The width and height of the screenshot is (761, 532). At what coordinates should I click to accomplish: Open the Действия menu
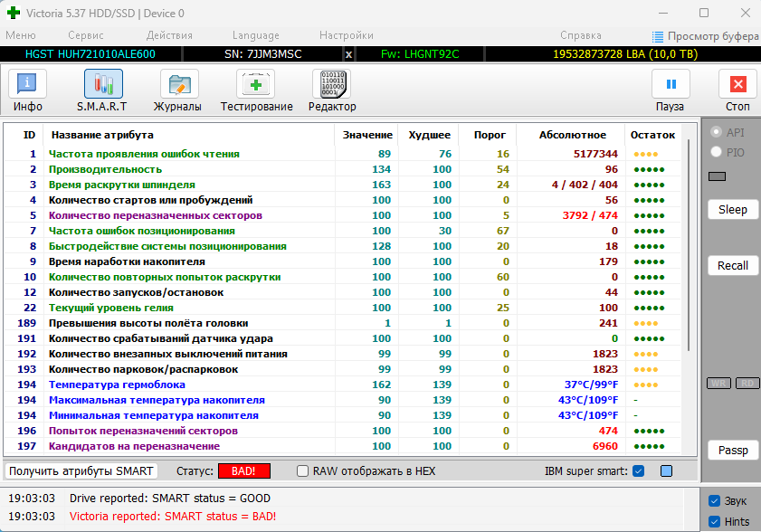[169, 35]
